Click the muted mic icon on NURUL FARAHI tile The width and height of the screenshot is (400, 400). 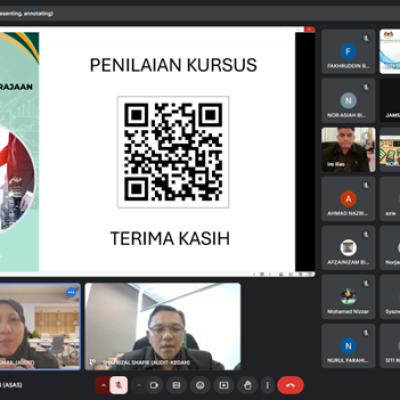coord(366,333)
